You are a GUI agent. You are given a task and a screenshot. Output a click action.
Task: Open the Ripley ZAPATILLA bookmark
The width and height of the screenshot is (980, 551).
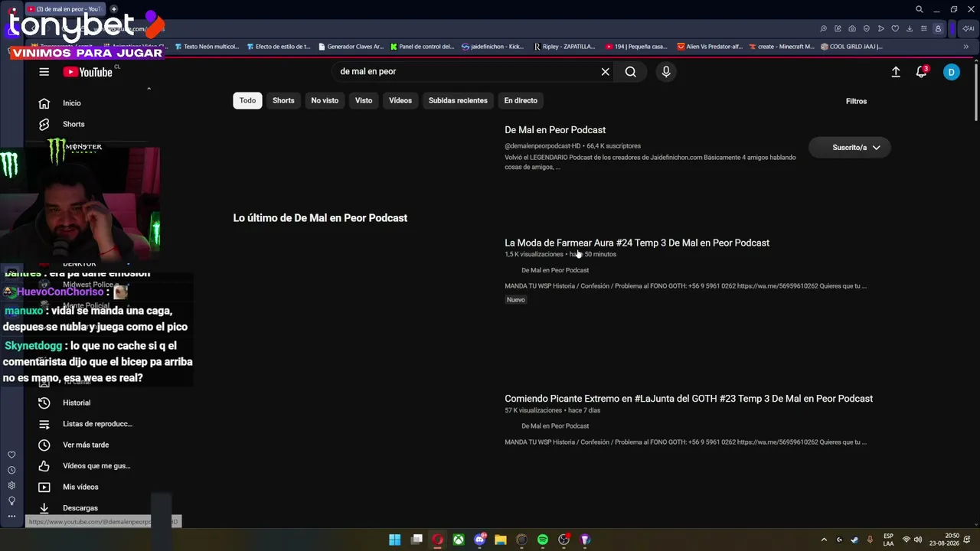[564, 47]
